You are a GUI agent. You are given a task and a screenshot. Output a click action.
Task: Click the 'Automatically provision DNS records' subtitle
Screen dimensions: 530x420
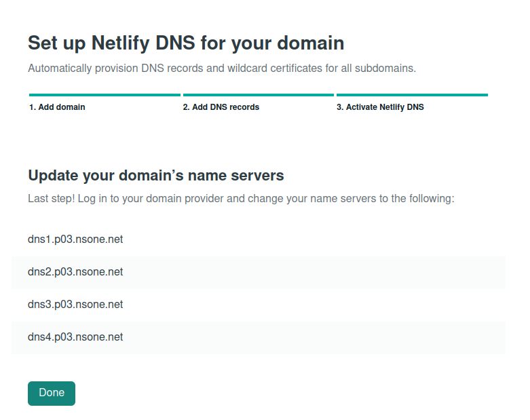222,69
